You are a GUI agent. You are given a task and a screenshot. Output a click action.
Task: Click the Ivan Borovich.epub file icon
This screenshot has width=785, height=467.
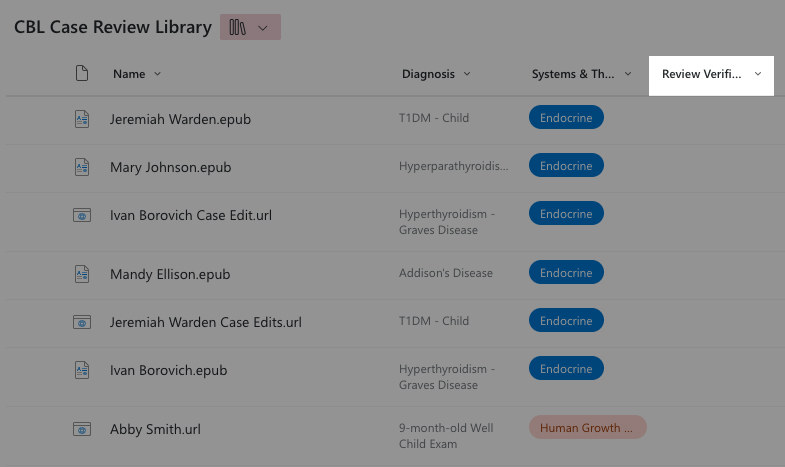(x=82, y=370)
